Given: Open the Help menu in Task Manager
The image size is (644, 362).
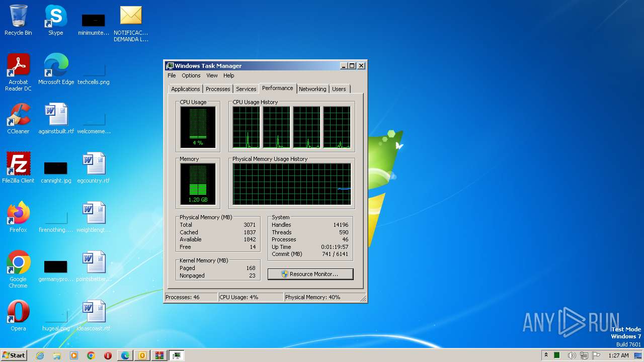Looking at the screenshot, I should point(229,75).
